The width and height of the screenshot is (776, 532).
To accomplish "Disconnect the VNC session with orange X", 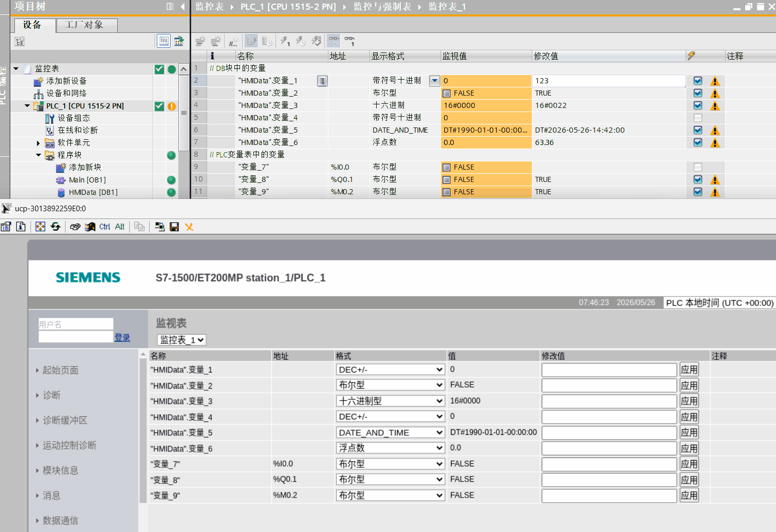I will point(189,227).
